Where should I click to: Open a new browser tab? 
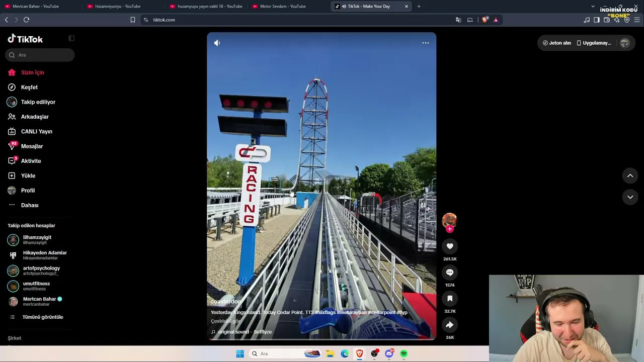coord(419,7)
